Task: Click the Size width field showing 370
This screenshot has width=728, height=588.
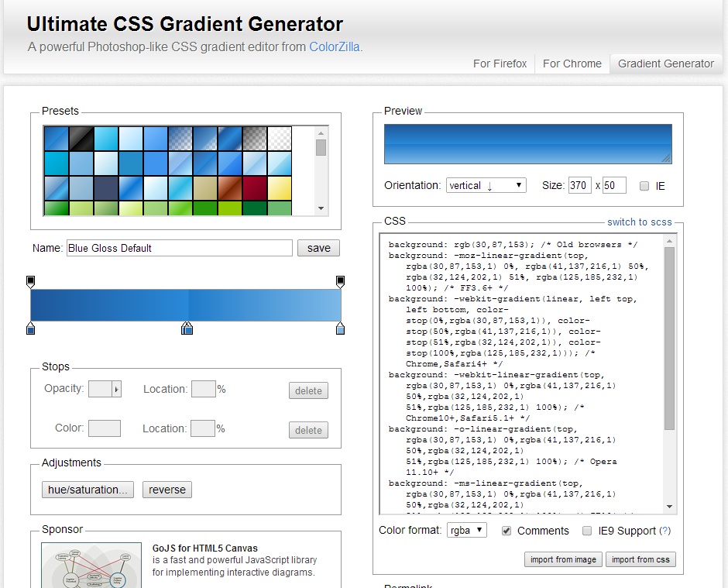Action: point(580,185)
